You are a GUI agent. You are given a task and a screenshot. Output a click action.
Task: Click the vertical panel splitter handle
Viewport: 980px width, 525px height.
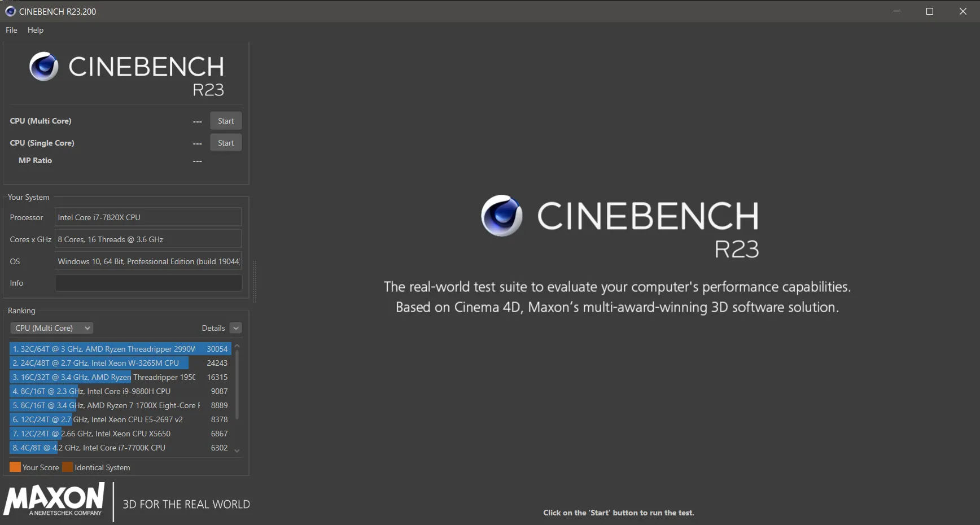click(x=255, y=281)
